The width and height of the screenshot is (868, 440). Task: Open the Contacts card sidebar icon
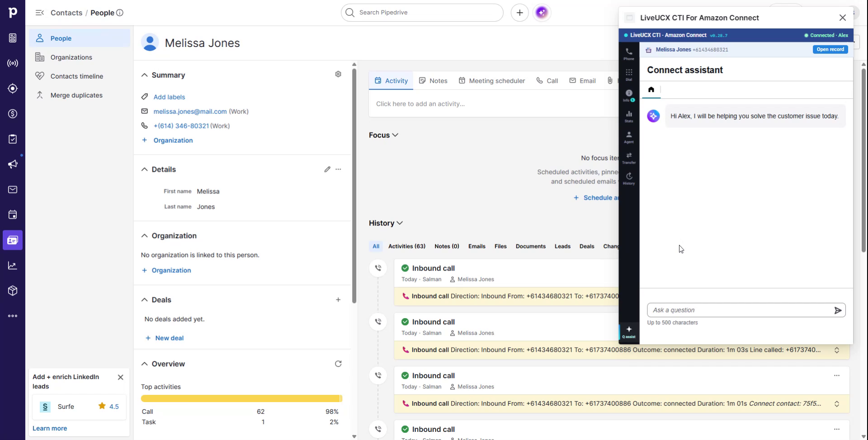pos(13,240)
